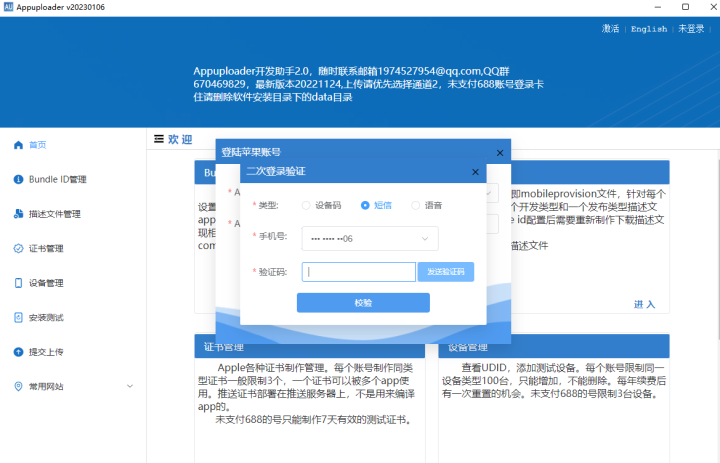Select the 短信 radio option
This screenshot has height=463, width=720.
point(365,205)
